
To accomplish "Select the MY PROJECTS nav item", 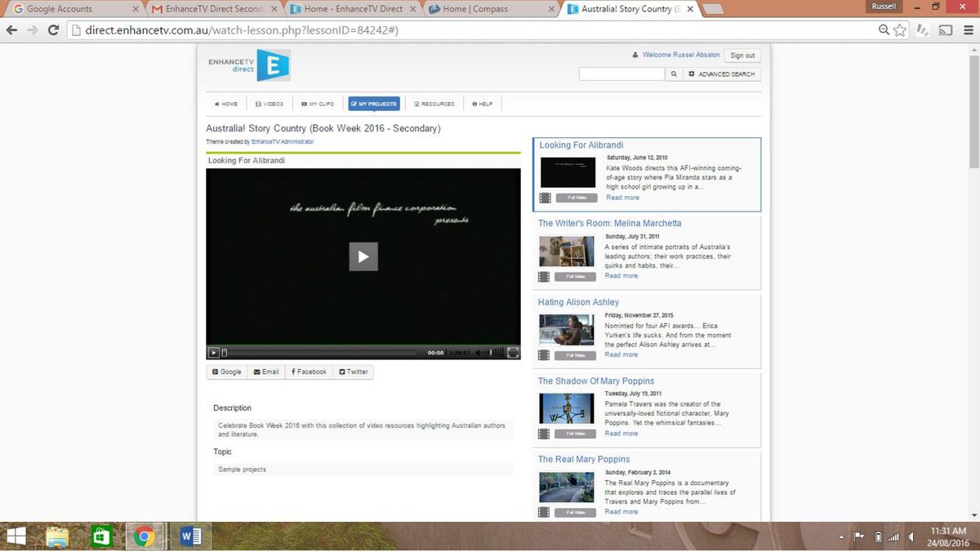I will (374, 104).
